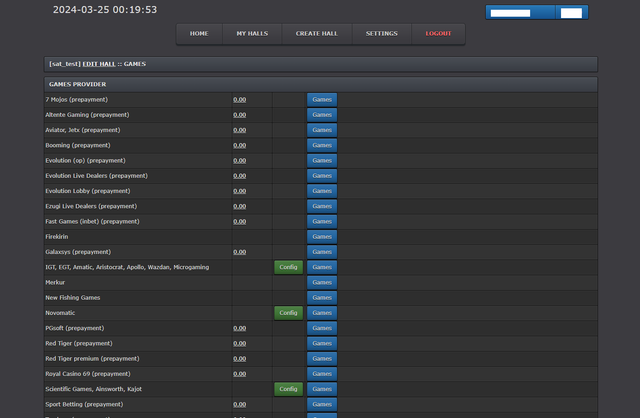640x418 pixels.
Task: Open Games for Red Tiger (prepayment)
Action: click(322, 343)
